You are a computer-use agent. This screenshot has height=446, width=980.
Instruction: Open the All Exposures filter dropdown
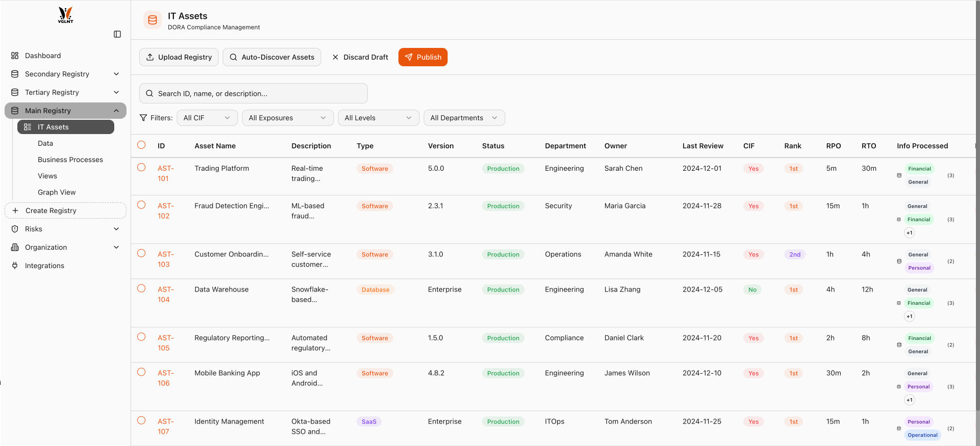[288, 118]
